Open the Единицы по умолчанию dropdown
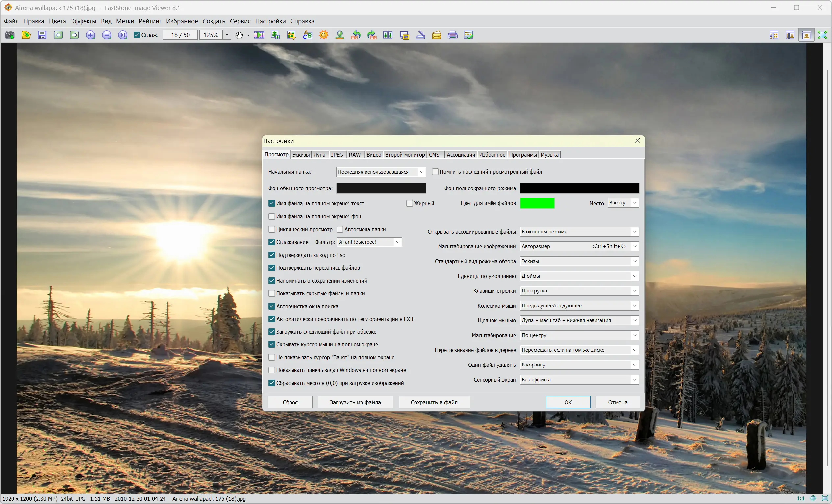The width and height of the screenshot is (832, 504). pyautogui.click(x=634, y=276)
